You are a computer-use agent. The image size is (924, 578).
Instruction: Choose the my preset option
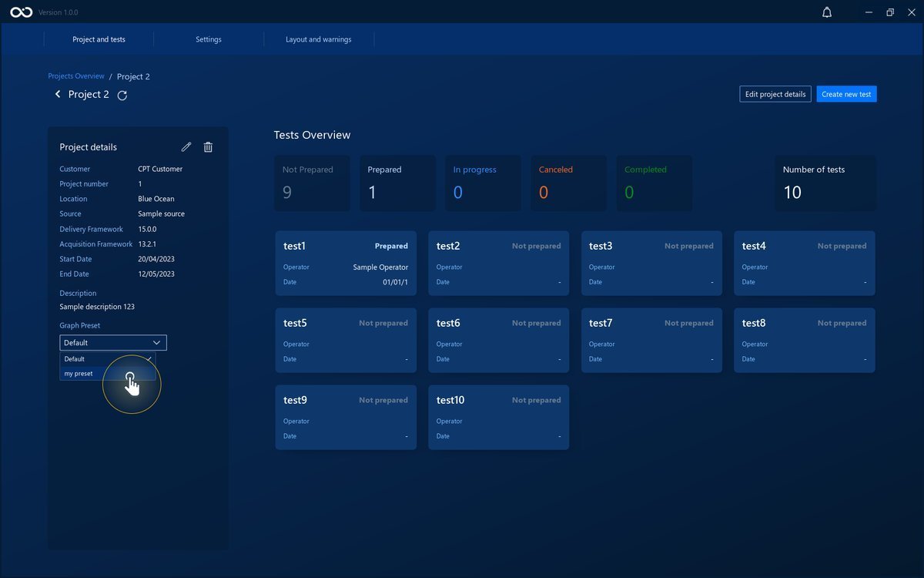coord(108,374)
